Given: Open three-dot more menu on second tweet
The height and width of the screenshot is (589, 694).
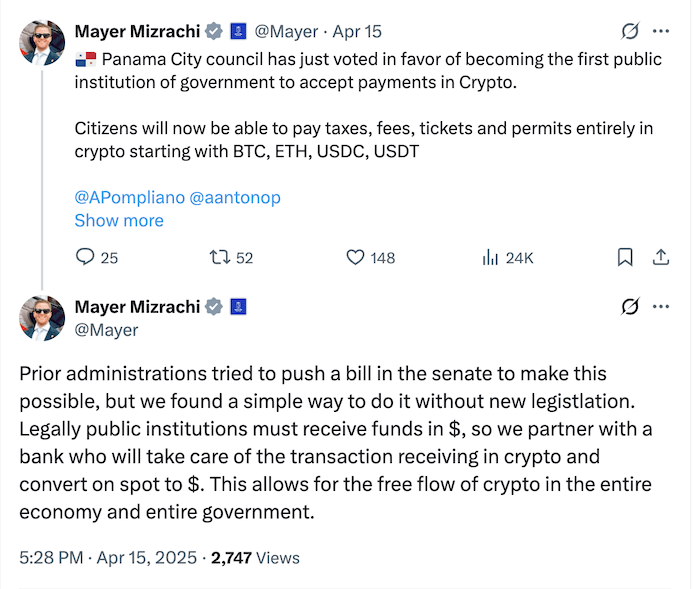Looking at the screenshot, I should (661, 306).
